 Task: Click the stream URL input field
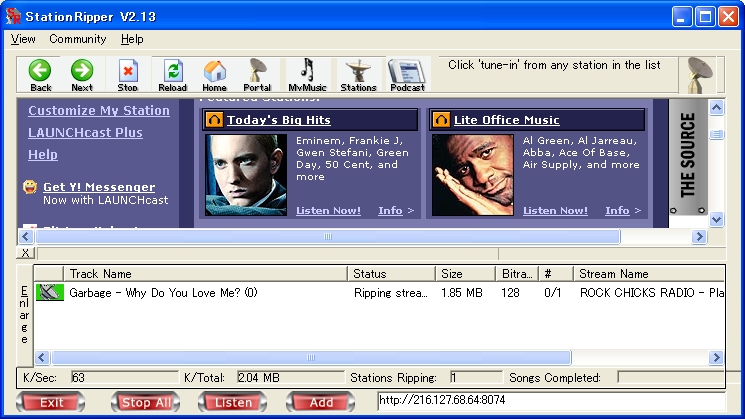point(551,400)
